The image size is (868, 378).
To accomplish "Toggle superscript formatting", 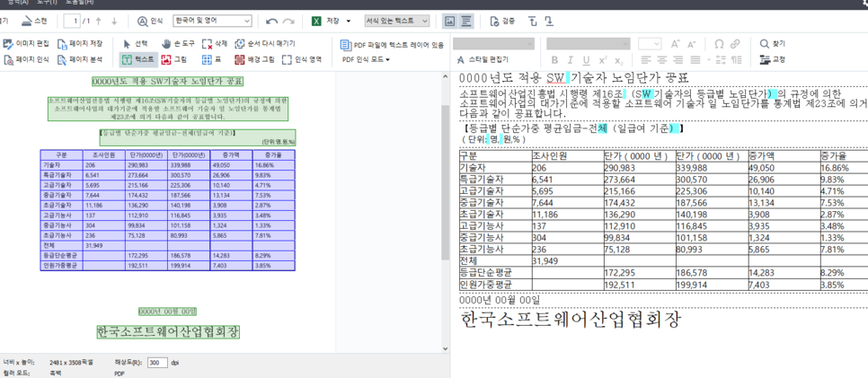I will (x=603, y=60).
